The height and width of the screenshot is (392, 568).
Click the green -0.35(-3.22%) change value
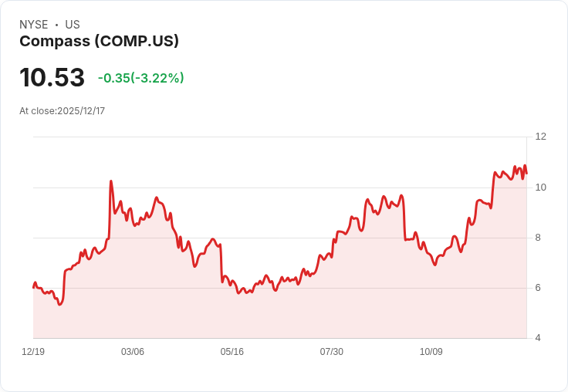[x=140, y=78]
